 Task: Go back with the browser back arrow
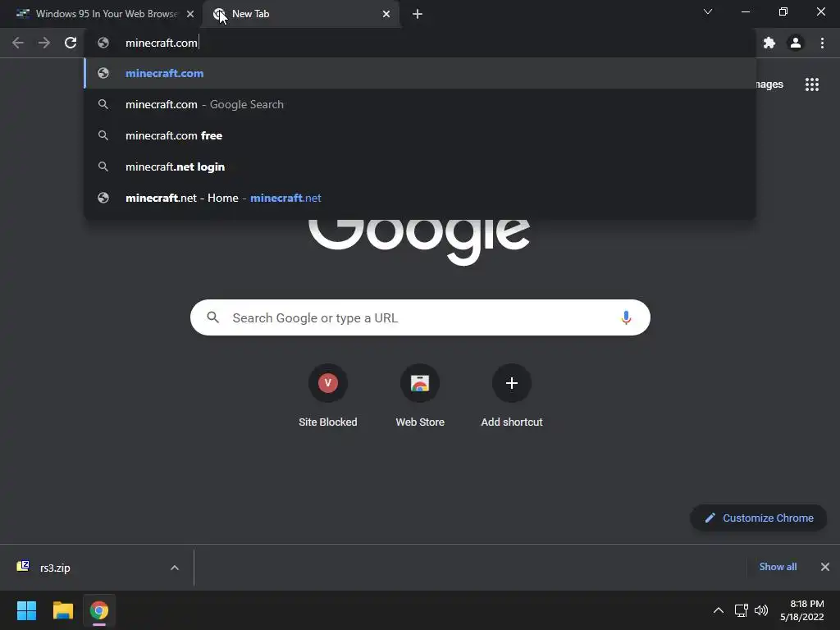[18, 43]
